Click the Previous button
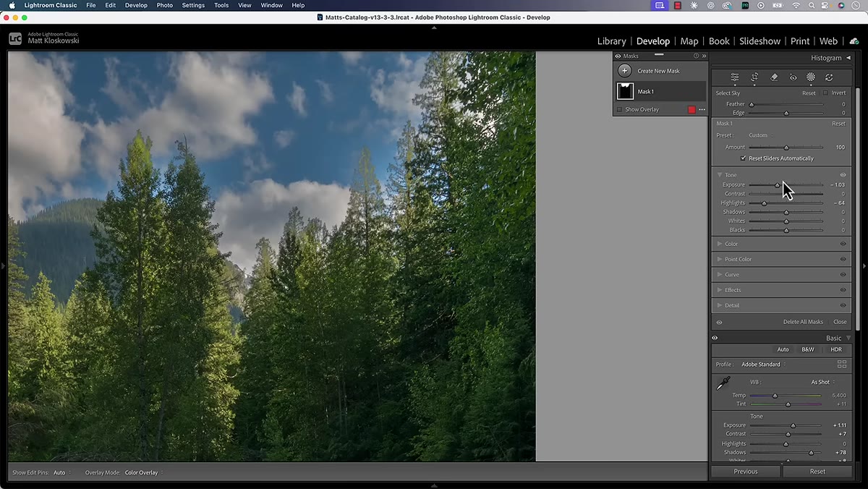The height and width of the screenshot is (489, 868). tap(746, 472)
